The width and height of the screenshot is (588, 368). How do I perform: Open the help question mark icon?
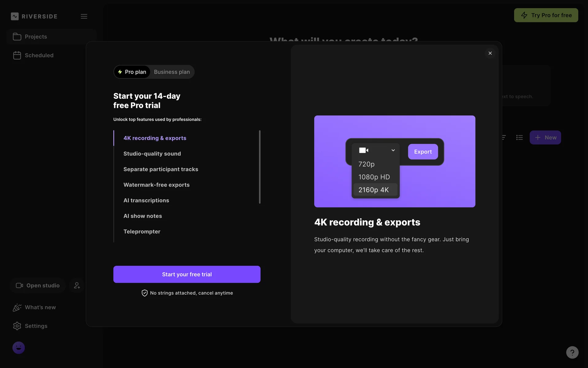coord(572,352)
